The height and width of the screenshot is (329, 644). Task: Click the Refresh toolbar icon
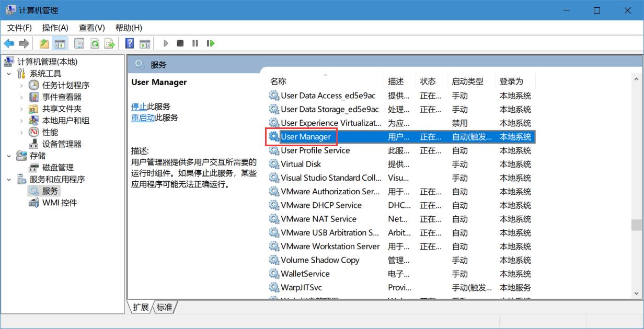coord(95,43)
